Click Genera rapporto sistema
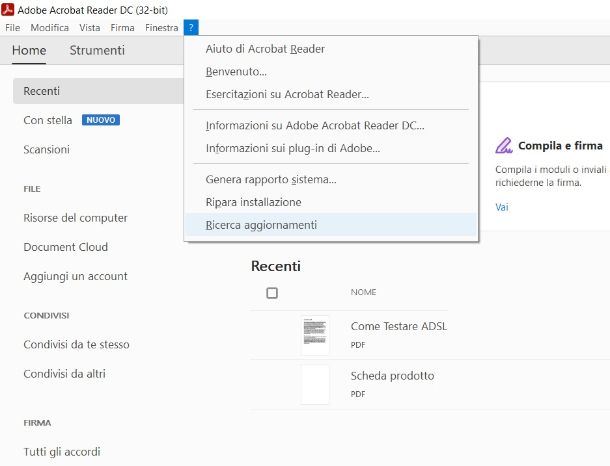This screenshot has height=466, width=610. click(270, 179)
